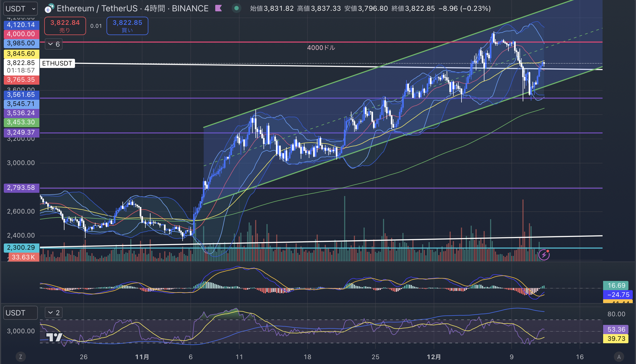Click the 3,822.84 売り sell button
This screenshot has height=364, width=636.
65,26
